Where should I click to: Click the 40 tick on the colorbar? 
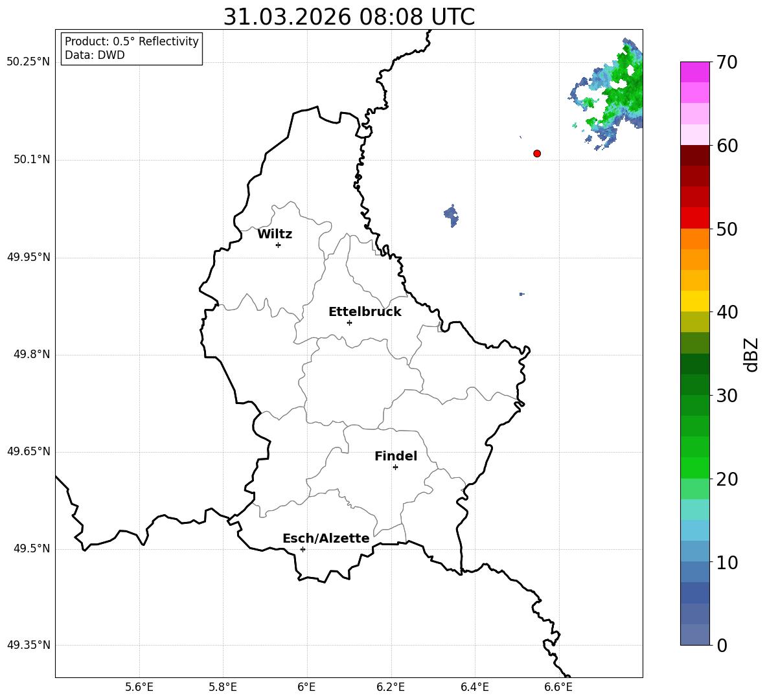pos(727,312)
